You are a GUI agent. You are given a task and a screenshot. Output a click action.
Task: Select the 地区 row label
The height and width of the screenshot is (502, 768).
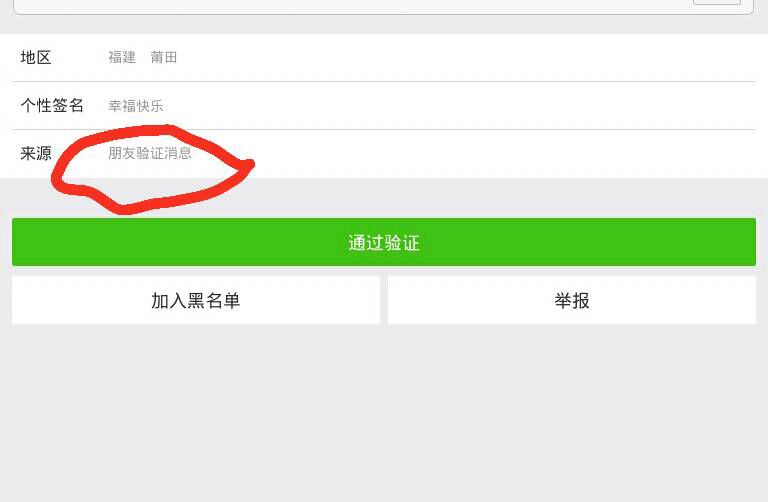click(x=36, y=57)
